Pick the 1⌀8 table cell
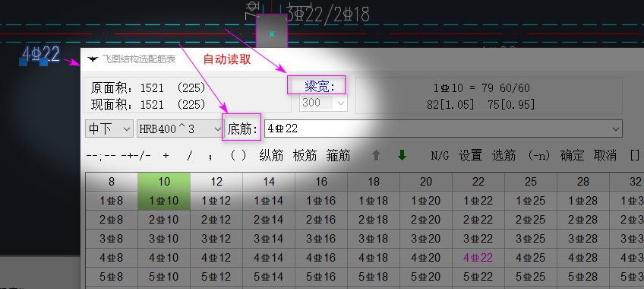The height and width of the screenshot is (289, 644). pos(112,201)
